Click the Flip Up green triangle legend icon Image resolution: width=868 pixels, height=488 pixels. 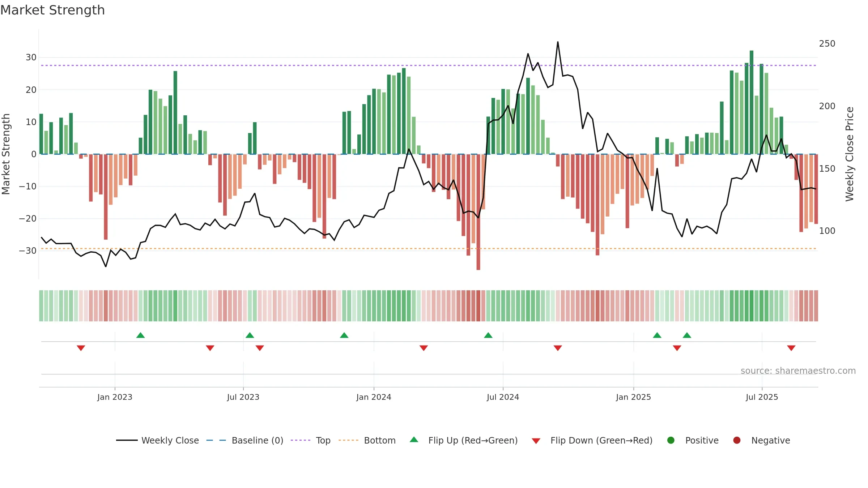click(x=414, y=440)
